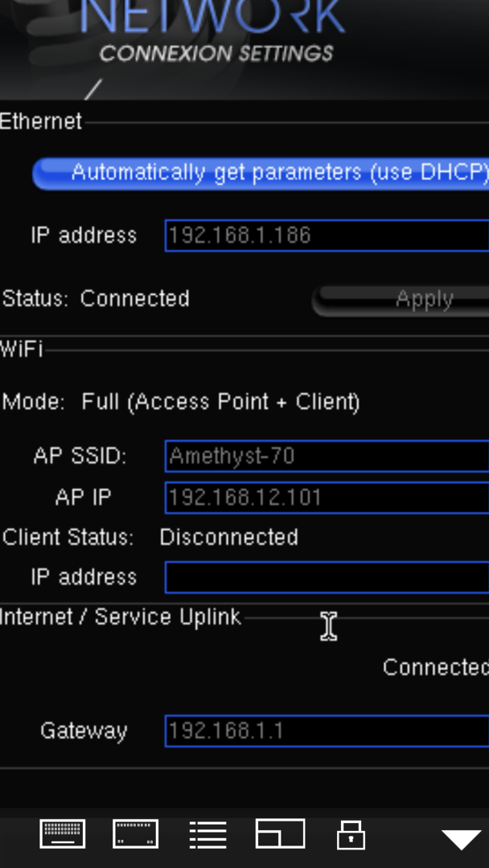489x868 pixels.
Task: Click the AP IP 192.168.12.101 field
Action: [x=327, y=497]
